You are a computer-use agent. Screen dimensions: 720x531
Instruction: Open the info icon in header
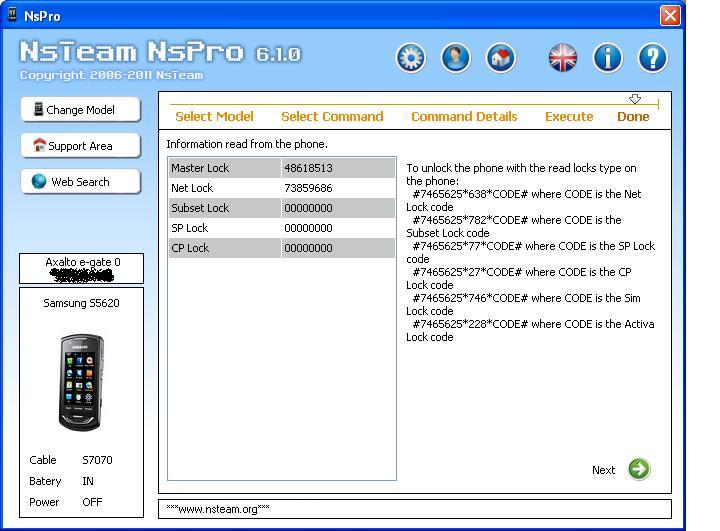tap(608, 58)
